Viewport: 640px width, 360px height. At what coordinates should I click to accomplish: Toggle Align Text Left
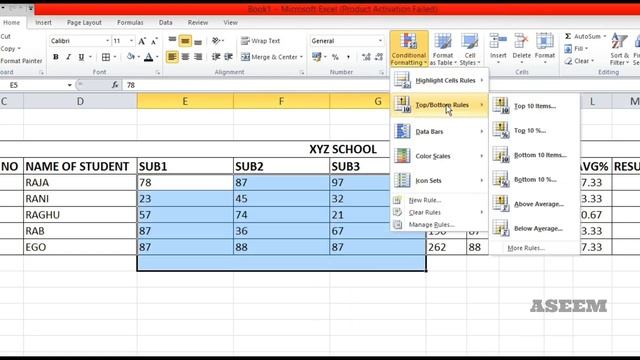point(172,57)
